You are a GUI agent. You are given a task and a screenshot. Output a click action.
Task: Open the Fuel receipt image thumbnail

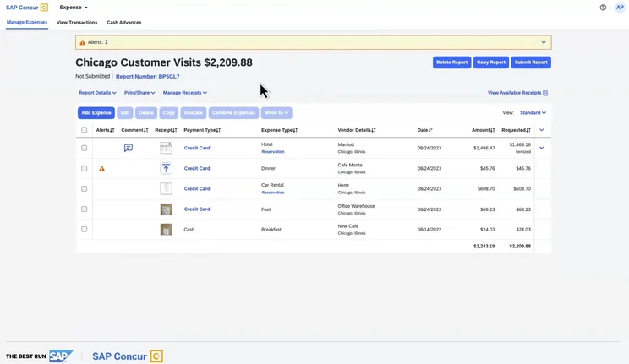click(166, 209)
